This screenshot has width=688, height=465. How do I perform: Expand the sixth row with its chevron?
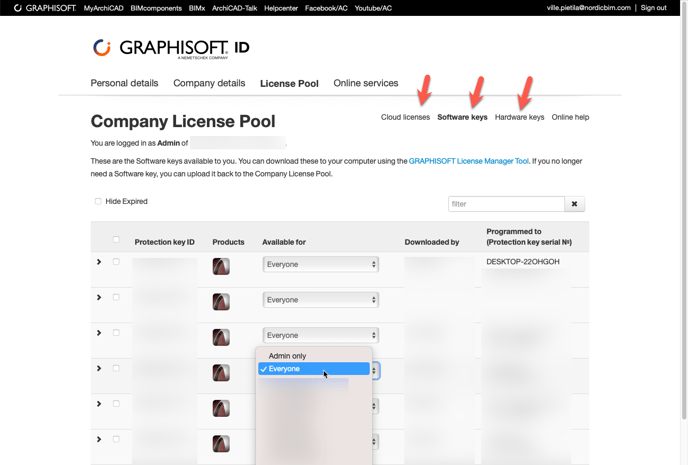click(99, 440)
